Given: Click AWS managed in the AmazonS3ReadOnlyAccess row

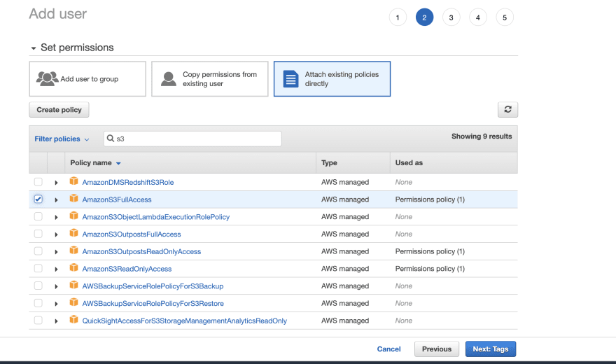Looking at the screenshot, I should pos(345,269).
